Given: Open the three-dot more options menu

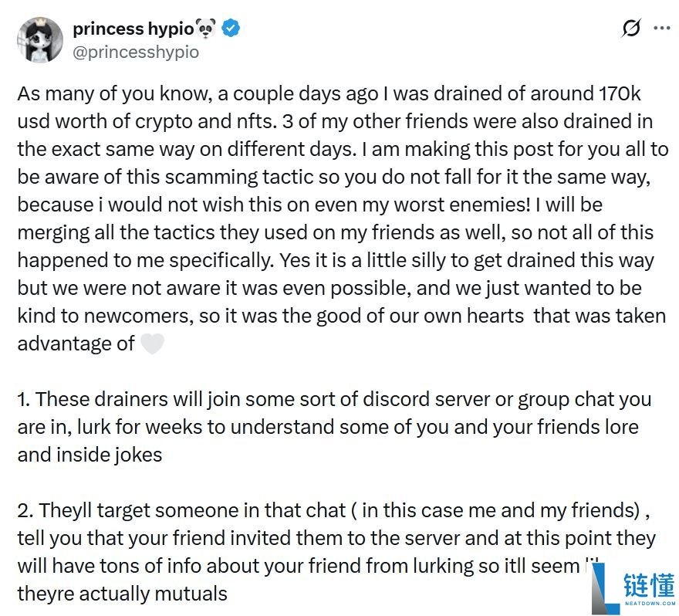Looking at the screenshot, I should coord(661,29).
